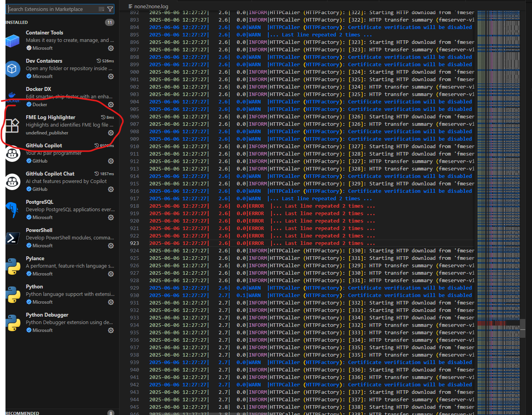The image size is (532, 415).
Task: Open the Microsoft publisher link under PowerShell
Action: click(42, 246)
